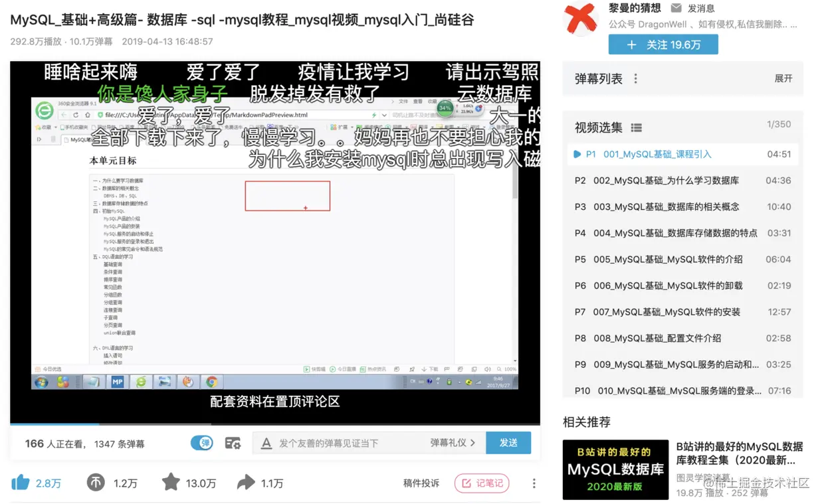
Task: Open the three-dot menu next to 弹幕列表
Action: coord(635,78)
